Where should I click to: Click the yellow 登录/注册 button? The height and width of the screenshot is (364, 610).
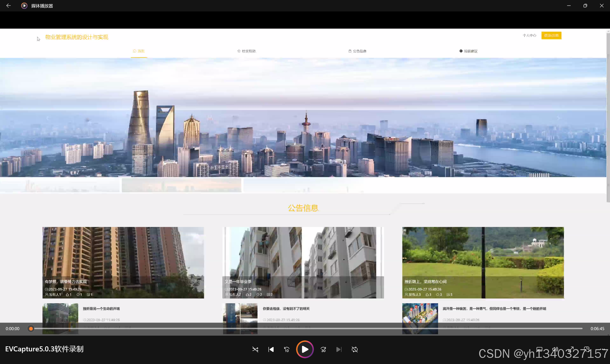[x=551, y=36]
